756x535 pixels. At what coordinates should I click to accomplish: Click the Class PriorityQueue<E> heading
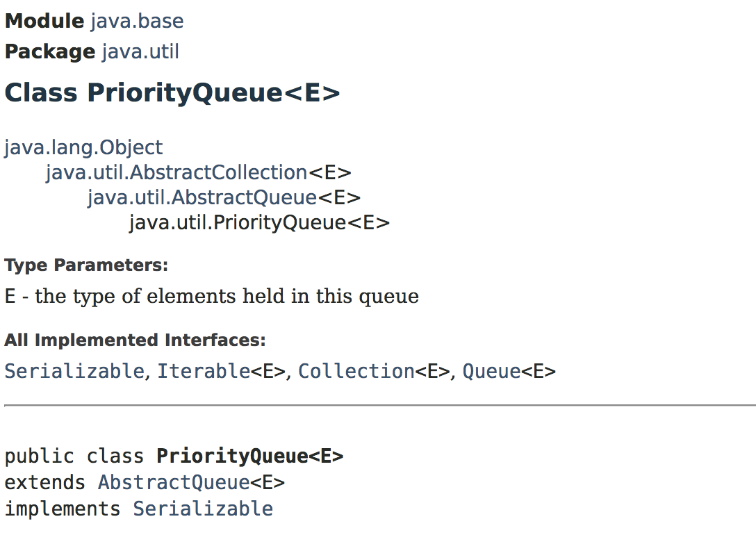point(172,92)
